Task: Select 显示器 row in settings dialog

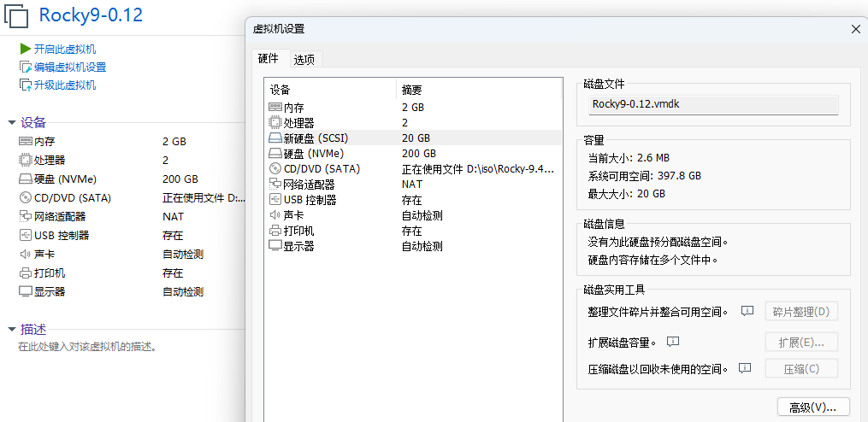Action: pyautogui.click(x=413, y=246)
